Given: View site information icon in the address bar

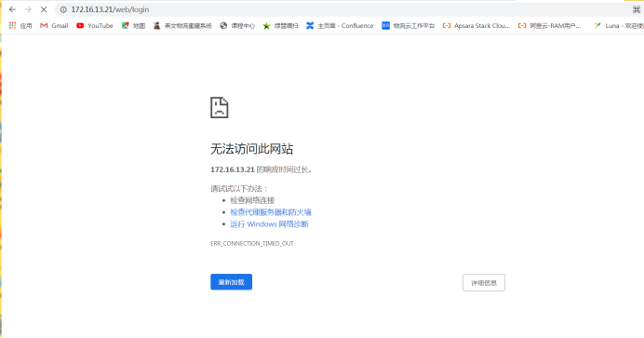Looking at the screenshot, I should coord(63,9).
